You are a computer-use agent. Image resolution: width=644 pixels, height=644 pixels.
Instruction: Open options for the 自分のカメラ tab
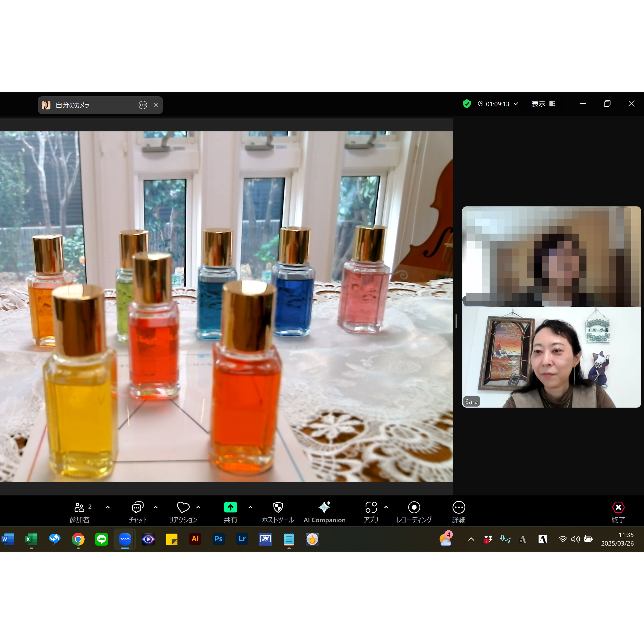point(143,105)
